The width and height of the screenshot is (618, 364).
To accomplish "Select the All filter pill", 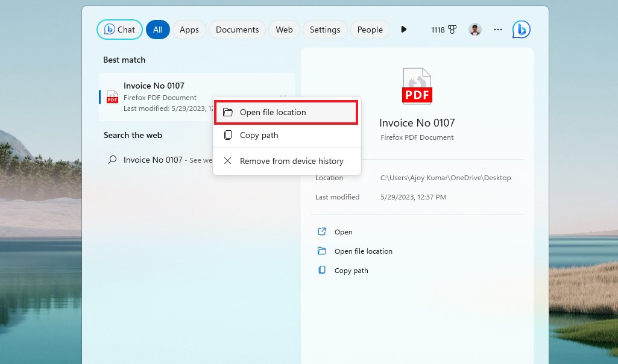I will 157,29.
